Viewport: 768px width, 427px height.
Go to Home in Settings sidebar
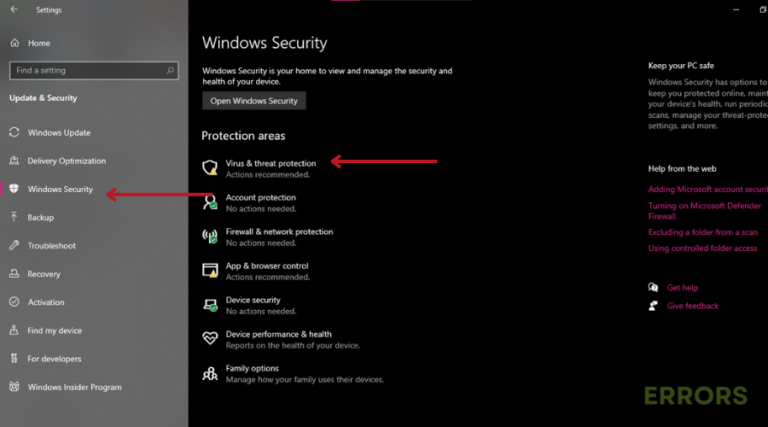[x=38, y=43]
